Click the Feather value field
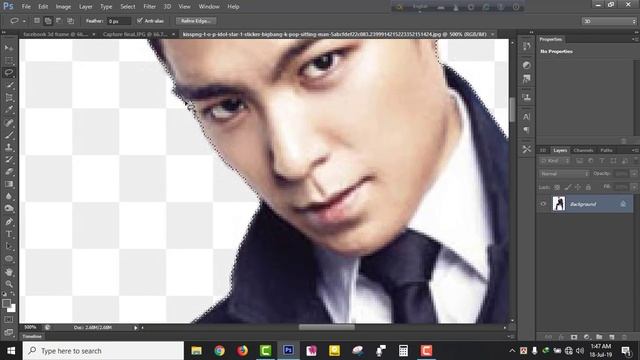The image size is (640, 360). point(118,21)
